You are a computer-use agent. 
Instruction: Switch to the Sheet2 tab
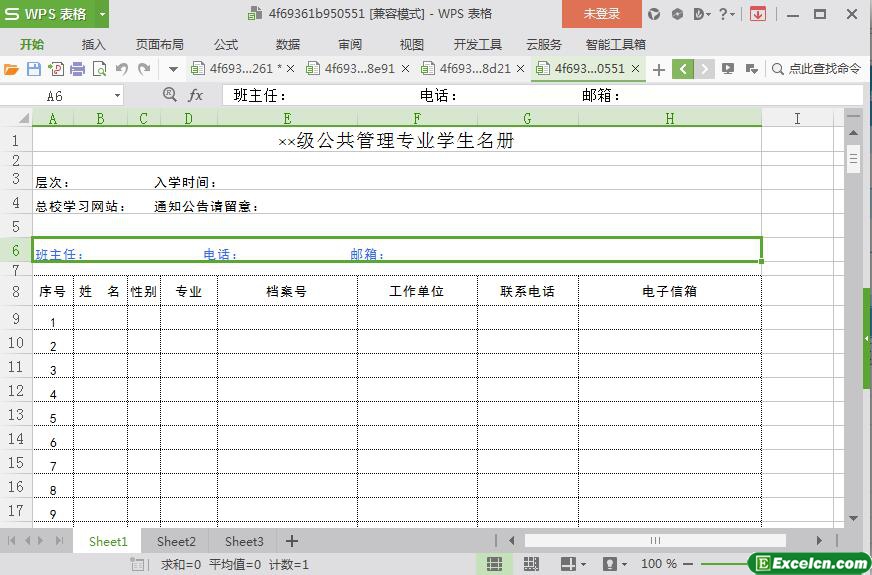pos(176,541)
